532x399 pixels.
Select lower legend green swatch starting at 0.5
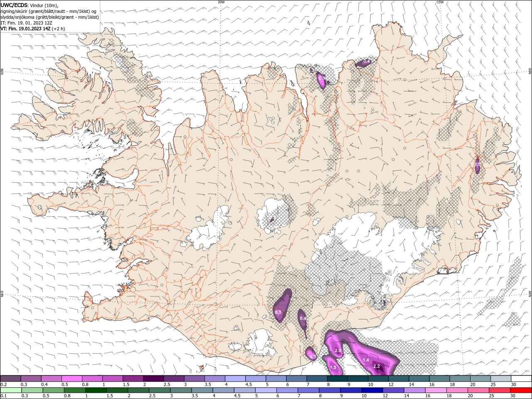coord(53,390)
